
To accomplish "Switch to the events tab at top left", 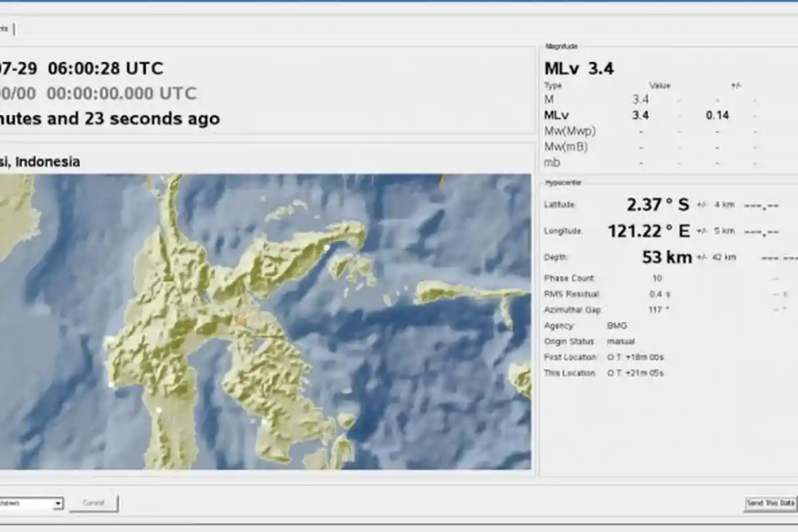I will pyautogui.click(x=5, y=28).
